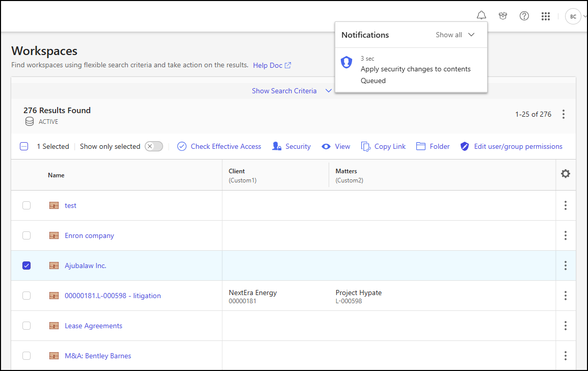588x371 pixels.
Task: Select the Enron company checkbox
Action: click(x=26, y=235)
